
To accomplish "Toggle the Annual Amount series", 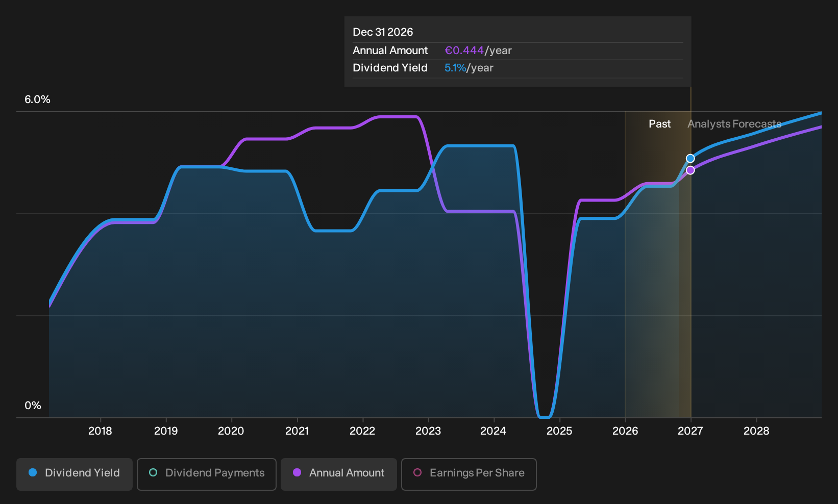I will [x=339, y=474].
